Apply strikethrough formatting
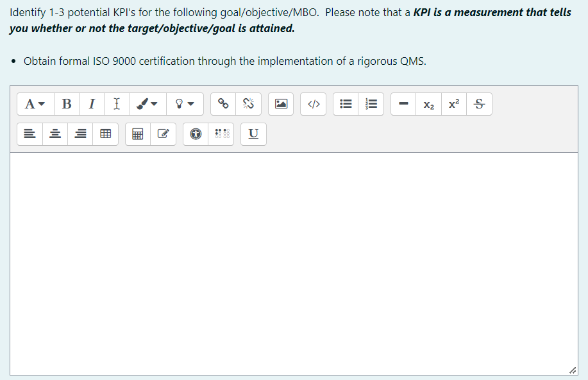The width and height of the screenshot is (588, 380). coord(480,103)
